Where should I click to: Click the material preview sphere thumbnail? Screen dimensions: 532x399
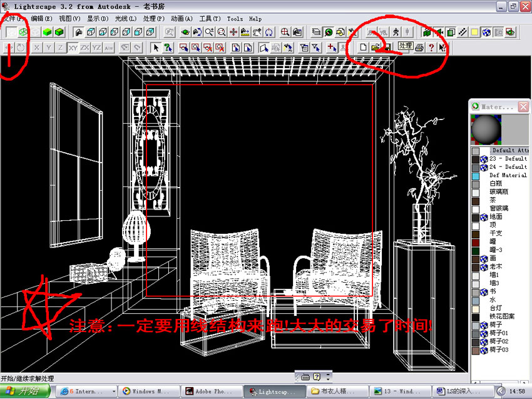tap(486, 129)
